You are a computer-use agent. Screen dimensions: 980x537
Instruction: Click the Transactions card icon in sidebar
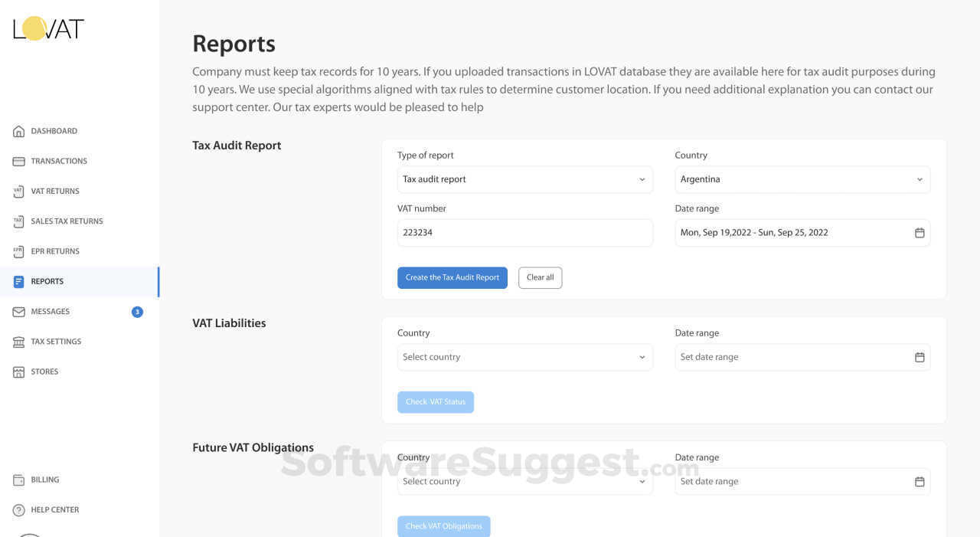19,162
